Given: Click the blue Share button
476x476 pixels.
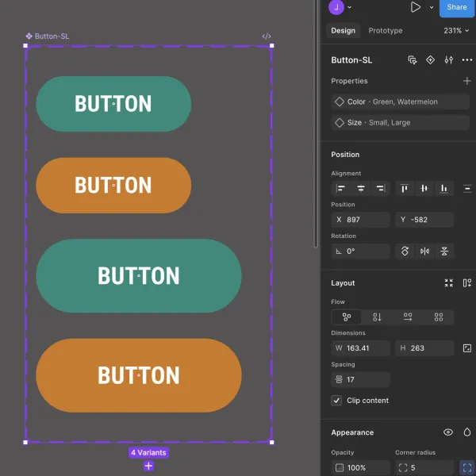Looking at the screenshot, I should point(457,7).
